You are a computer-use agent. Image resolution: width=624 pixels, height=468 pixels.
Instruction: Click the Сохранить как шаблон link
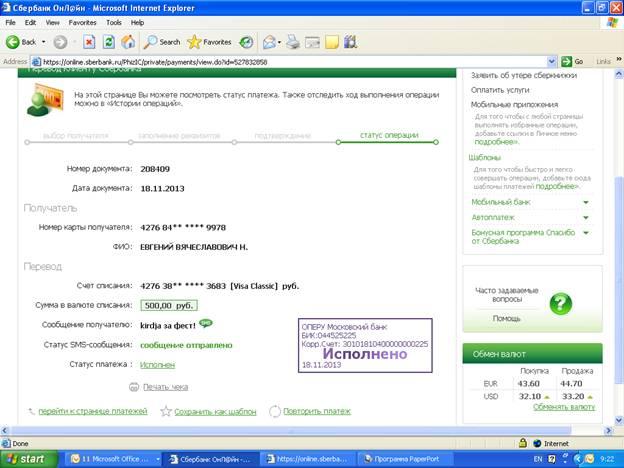coord(215,411)
